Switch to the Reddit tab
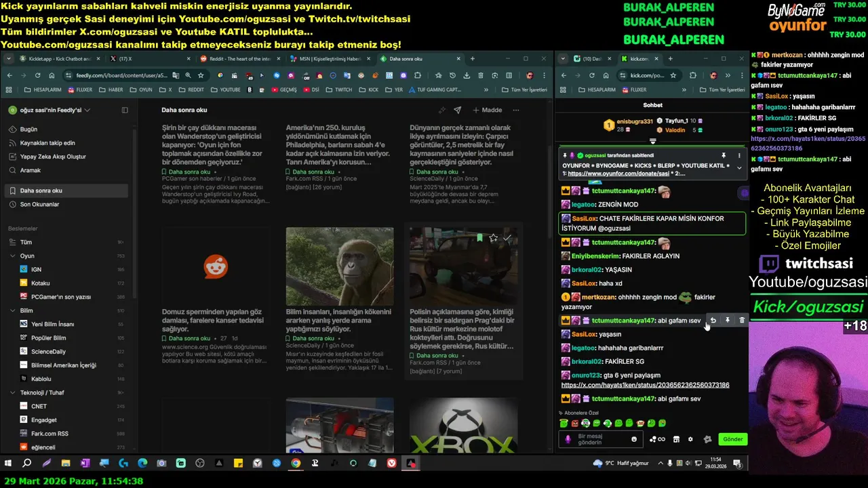This screenshot has height=488, width=868. pyautogui.click(x=239, y=59)
